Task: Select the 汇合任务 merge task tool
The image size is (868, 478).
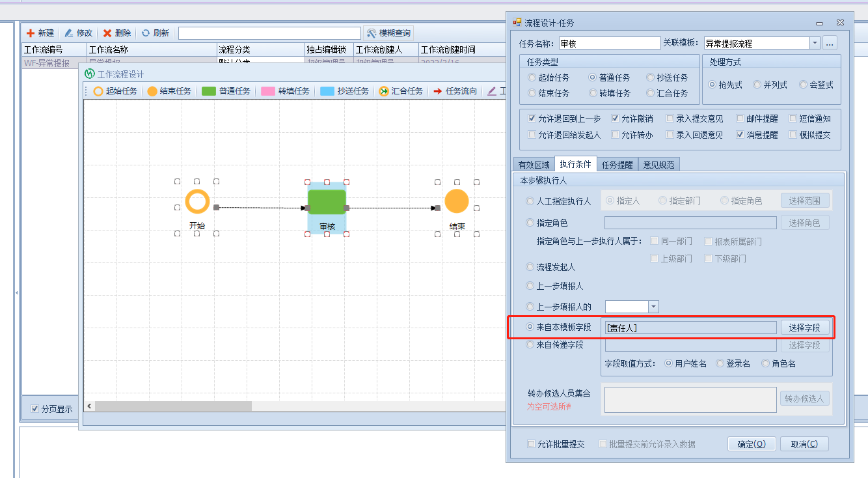Action: coord(384,91)
